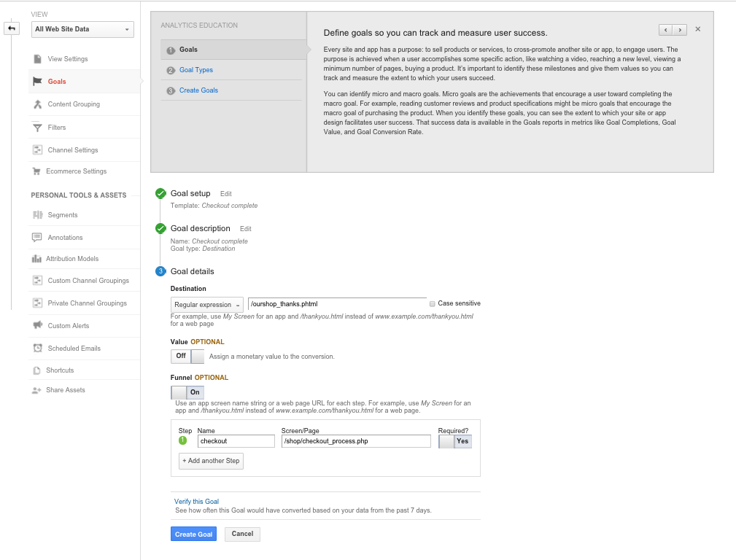Open Segments in sidebar
Screen dimensions: 736x560
[63, 215]
